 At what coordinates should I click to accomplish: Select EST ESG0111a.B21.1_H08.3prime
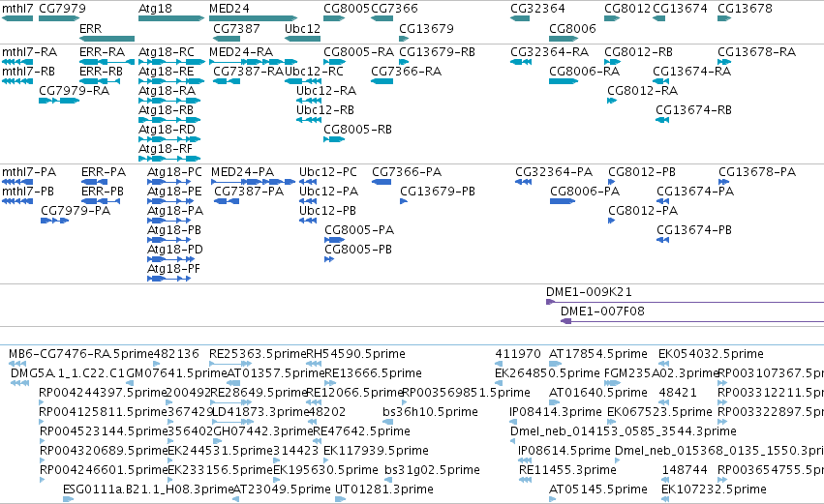148,489
